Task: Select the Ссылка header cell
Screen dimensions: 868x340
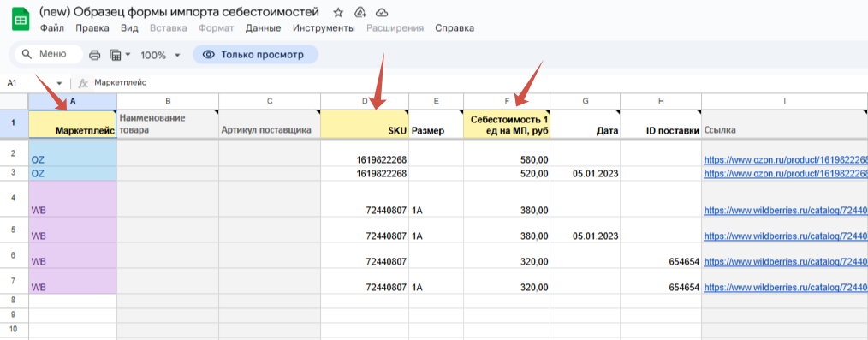Action: (784, 123)
